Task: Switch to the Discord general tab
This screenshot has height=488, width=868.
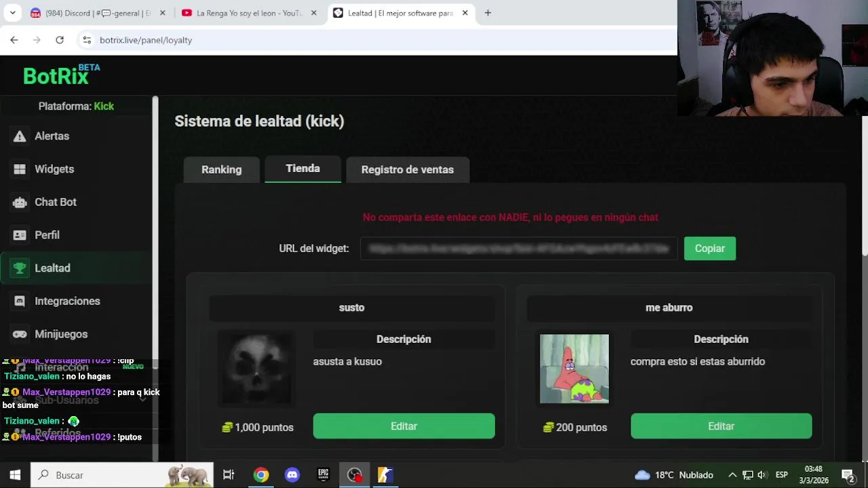Action: click(x=98, y=13)
